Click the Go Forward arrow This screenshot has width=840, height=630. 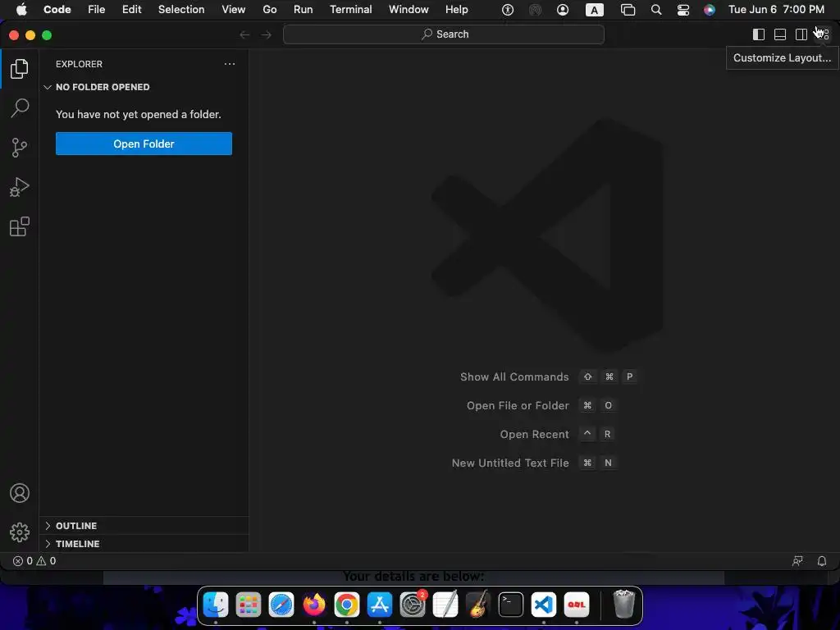point(267,34)
